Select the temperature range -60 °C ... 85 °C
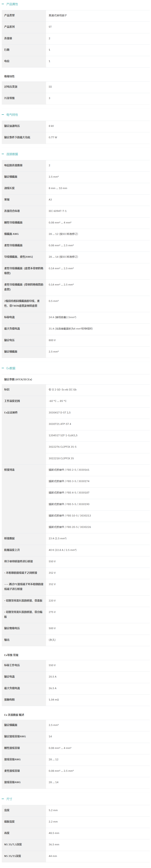 57,401
